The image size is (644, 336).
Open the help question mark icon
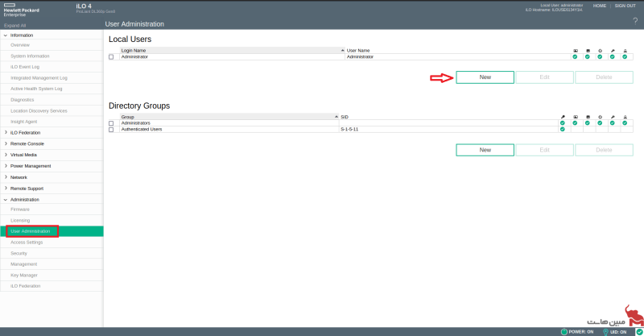pos(635,22)
